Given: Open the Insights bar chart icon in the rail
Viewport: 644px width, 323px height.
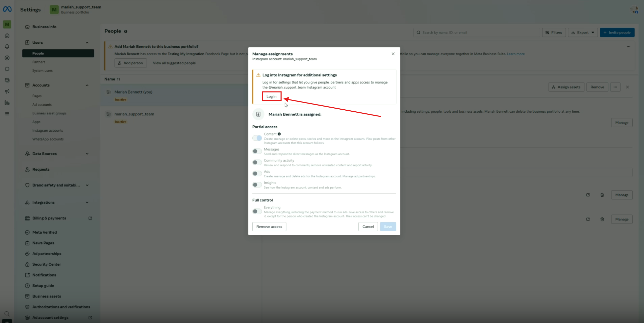Looking at the screenshot, I should coord(7,103).
